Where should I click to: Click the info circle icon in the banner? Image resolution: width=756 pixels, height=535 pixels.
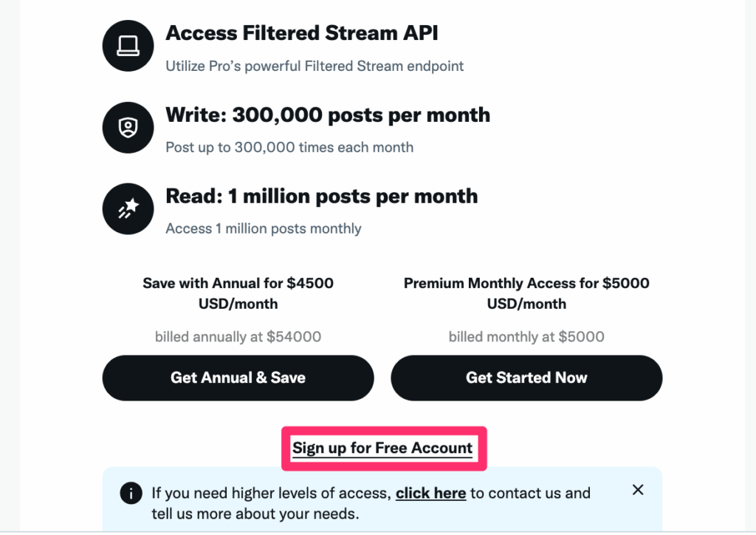point(131,493)
